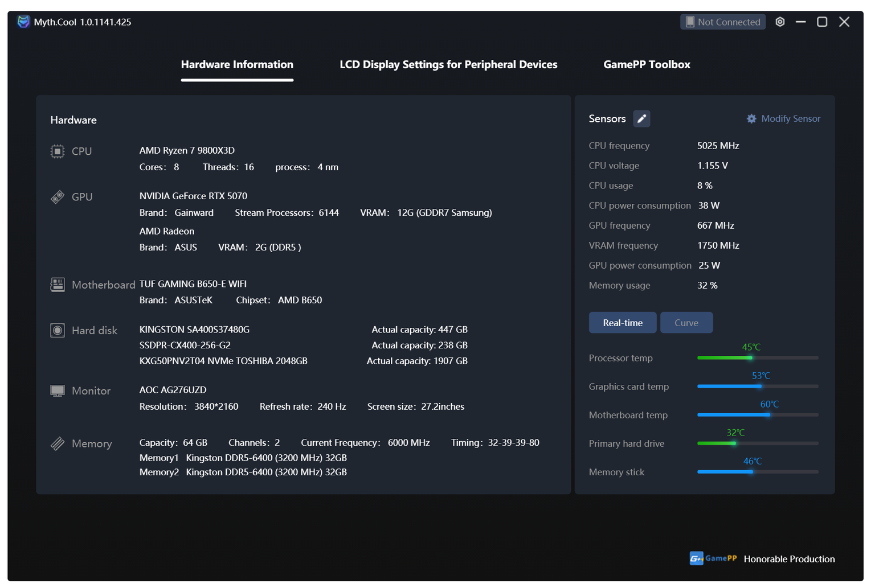Open the GamePP Toolbox tab

point(647,64)
